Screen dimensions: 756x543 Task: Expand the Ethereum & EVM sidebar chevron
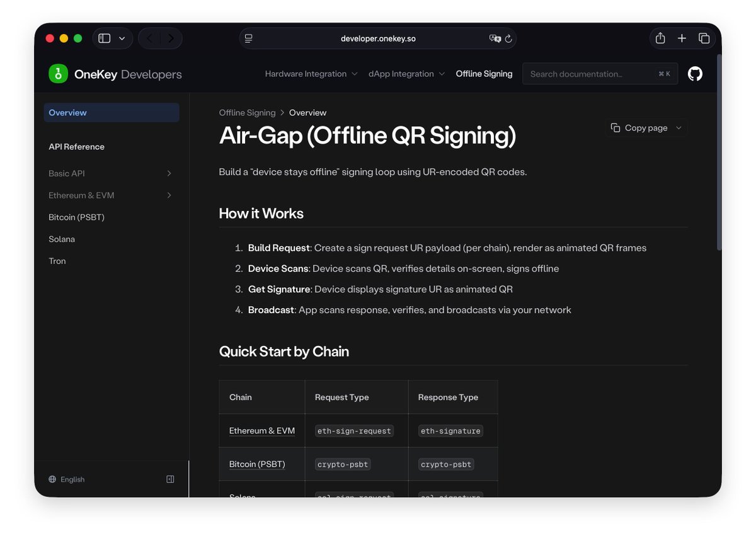tap(169, 195)
